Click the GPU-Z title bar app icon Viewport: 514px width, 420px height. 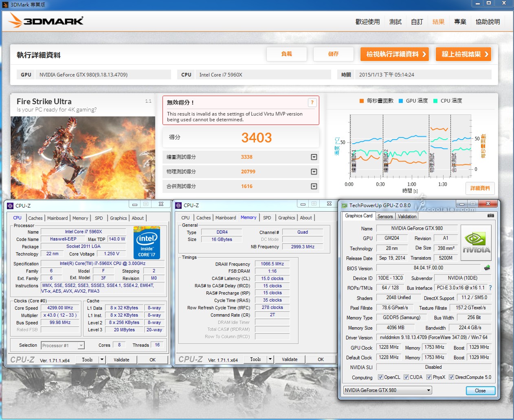(345, 206)
